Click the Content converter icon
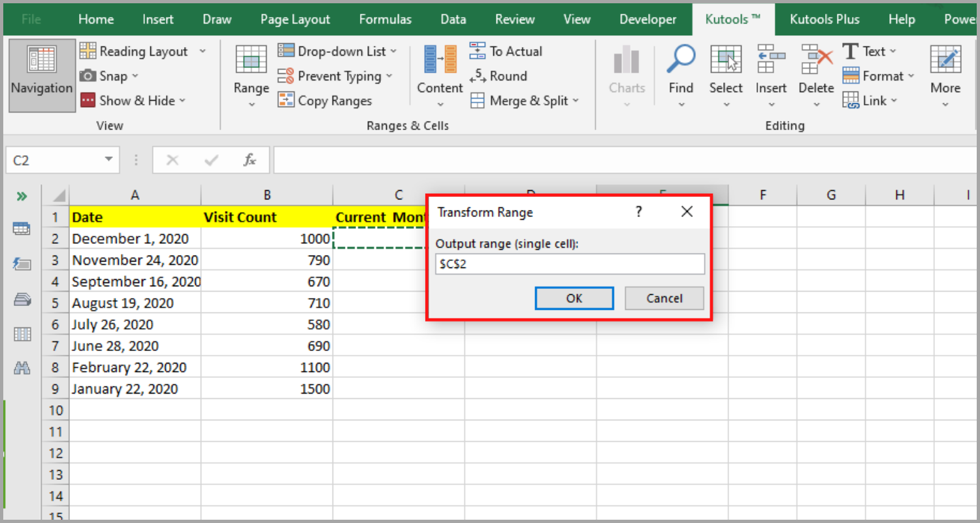The image size is (980, 523). (439, 72)
